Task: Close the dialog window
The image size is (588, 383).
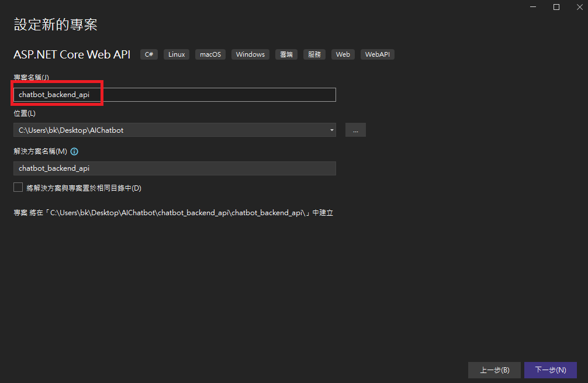Action: click(580, 7)
